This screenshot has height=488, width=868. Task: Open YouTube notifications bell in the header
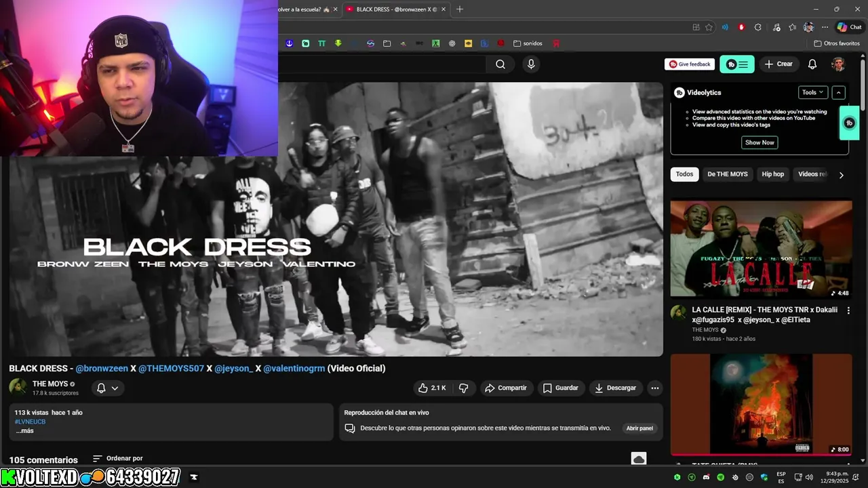point(812,64)
